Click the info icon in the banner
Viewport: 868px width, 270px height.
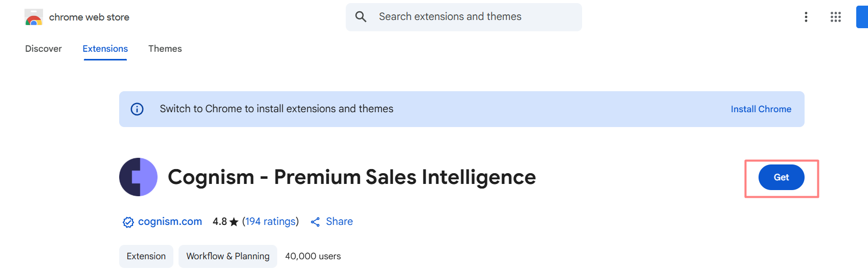pos(137,109)
